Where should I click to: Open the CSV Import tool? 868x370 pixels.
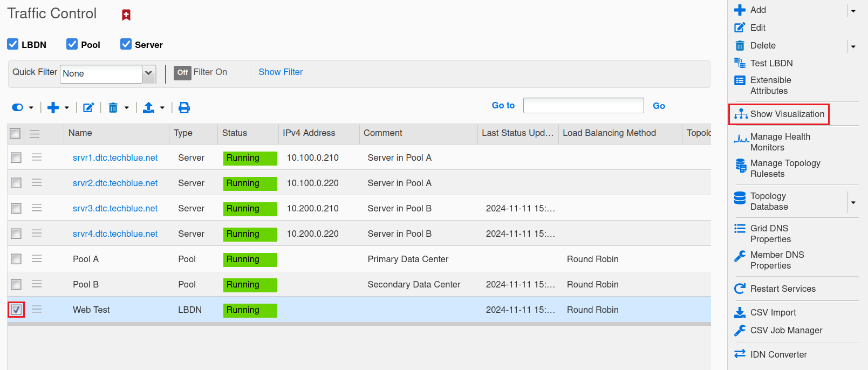pos(773,313)
